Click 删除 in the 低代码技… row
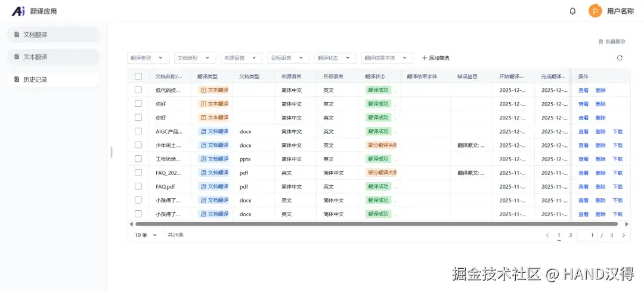The width and height of the screenshot is (644, 292). point(600,90)
